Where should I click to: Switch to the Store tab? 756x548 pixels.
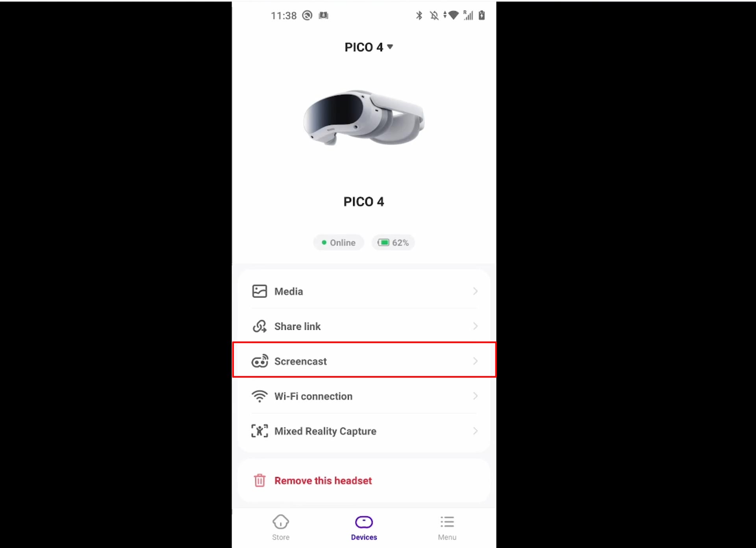pyautogui.click(x=281, y=528)
